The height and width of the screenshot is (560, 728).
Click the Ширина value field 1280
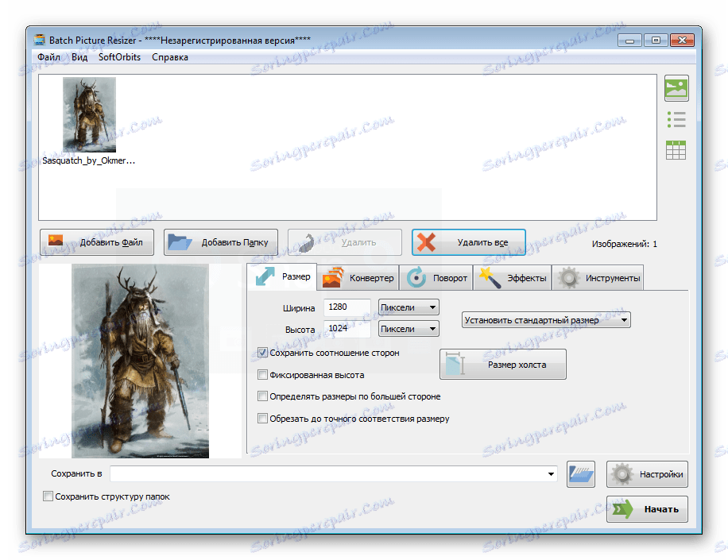347,307
